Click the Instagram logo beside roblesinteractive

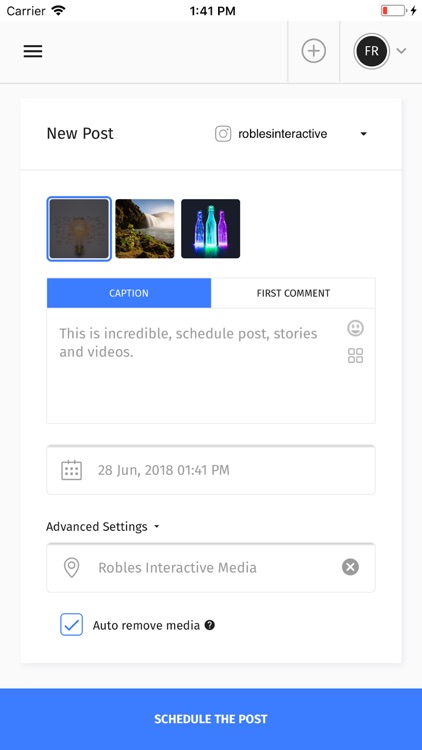click(223, 134)
